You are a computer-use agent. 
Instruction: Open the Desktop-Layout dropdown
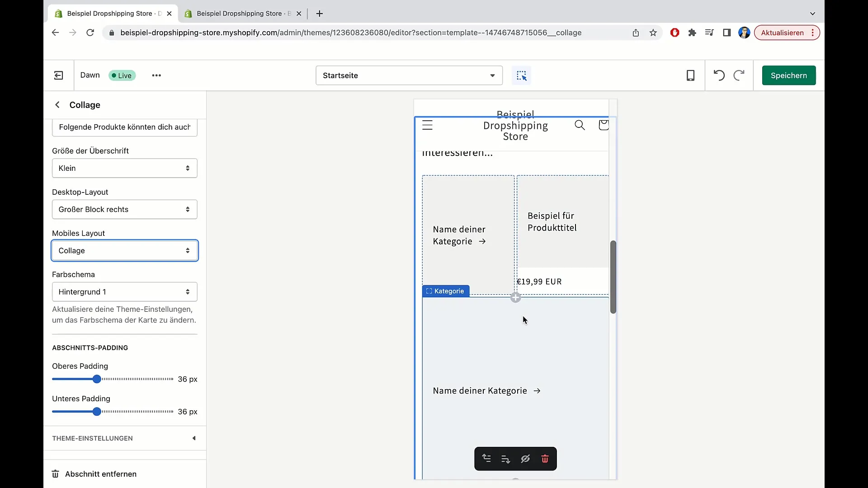(124, 209)
